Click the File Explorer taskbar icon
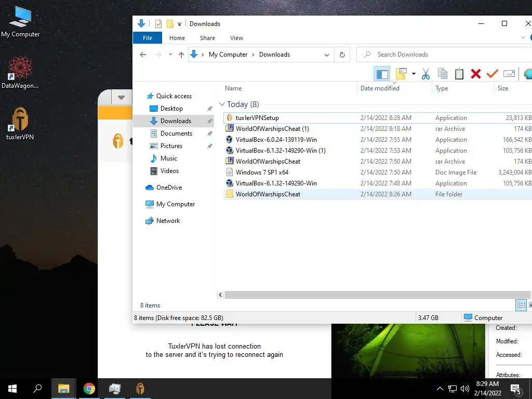 click(63, 389)
